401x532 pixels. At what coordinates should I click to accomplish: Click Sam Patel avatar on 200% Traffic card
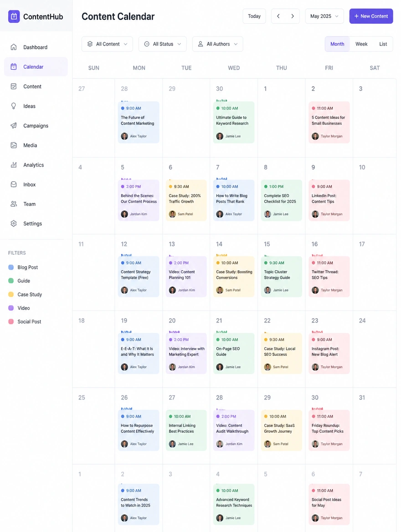coord(172,214)
